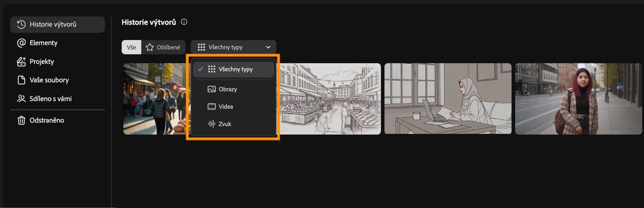Choose Obrazy from the type list
Image resolution: width=644 pixels, height=208 pixels.
point(233,89)
